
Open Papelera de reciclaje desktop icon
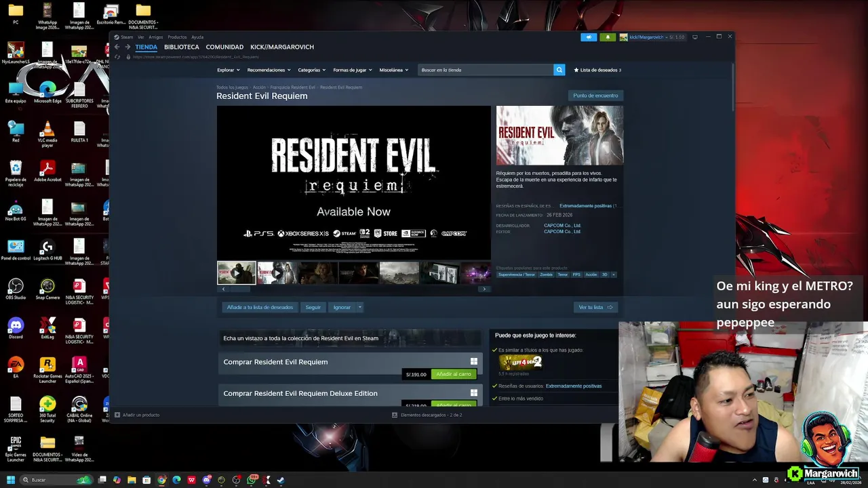[16, 174]
